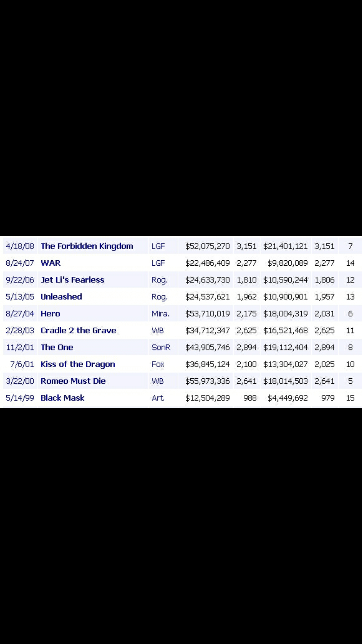The height and width of the screenshot is (644, 362).
Task: Click Cradle 2 the Grave title
Action: coord(78,330)
